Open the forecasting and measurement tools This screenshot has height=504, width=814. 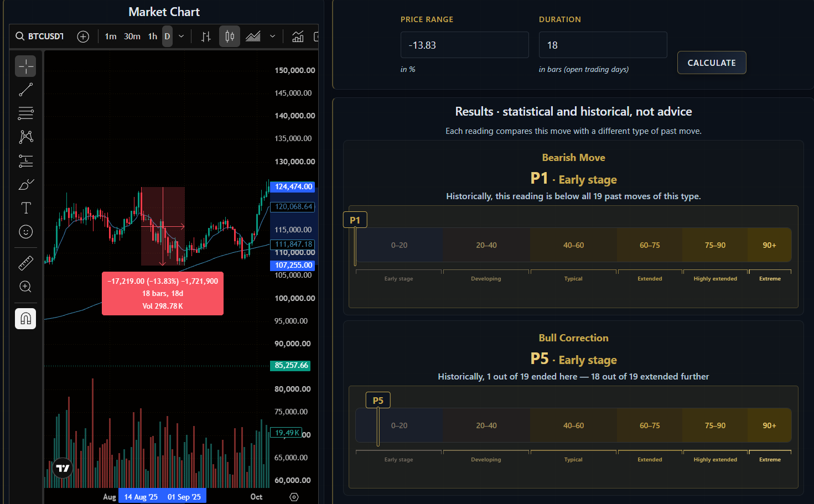tap(25, 161)
